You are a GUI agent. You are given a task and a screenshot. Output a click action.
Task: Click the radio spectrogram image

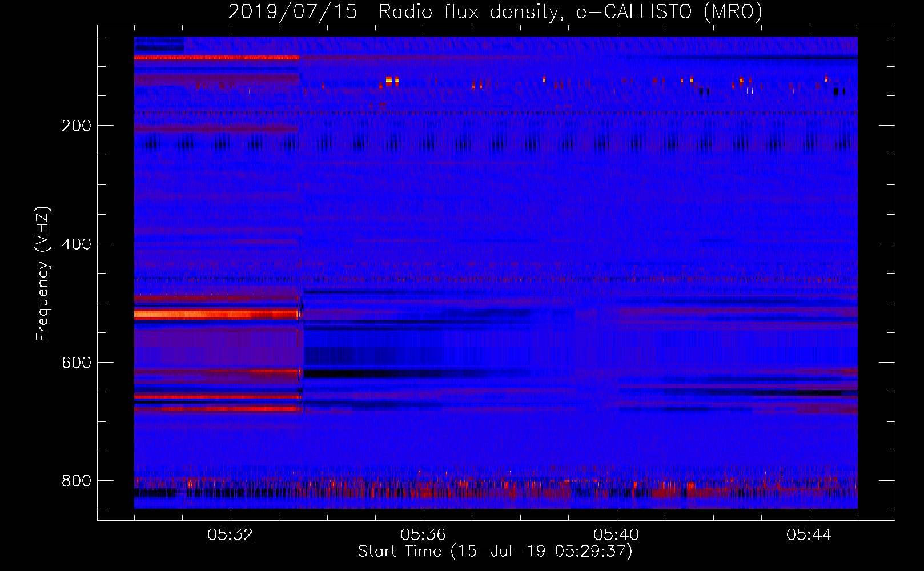pyautogui.click(x=496, y=273)
